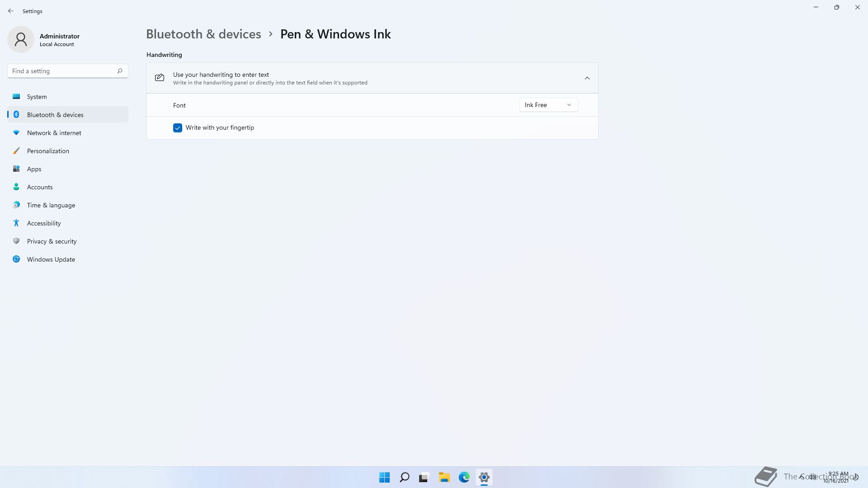Viewport: 868px width, 488px height.
Task: Open the Administrator account profile picture
Action: 21,39
